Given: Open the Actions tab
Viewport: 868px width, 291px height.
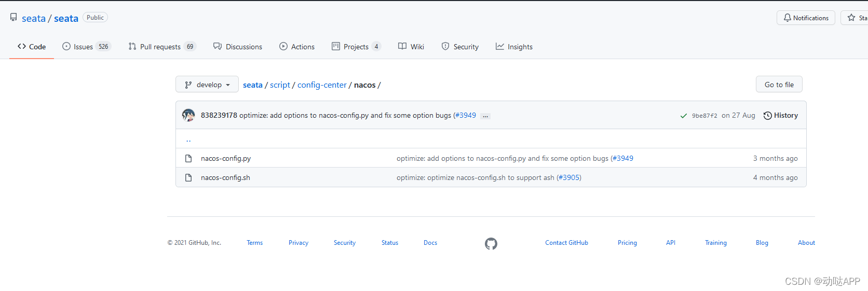Looking at the screenshot, I should [x=297, y=47].
